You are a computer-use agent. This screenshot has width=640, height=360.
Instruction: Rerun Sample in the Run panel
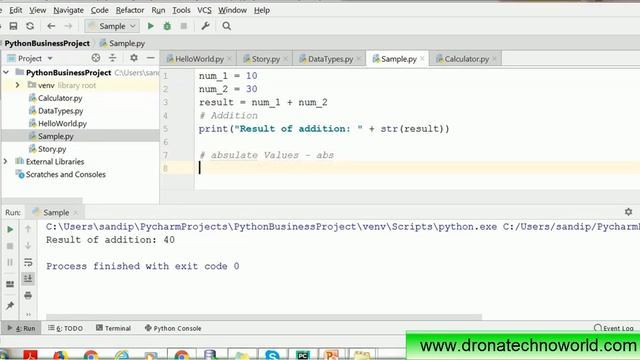click(10, 229)
